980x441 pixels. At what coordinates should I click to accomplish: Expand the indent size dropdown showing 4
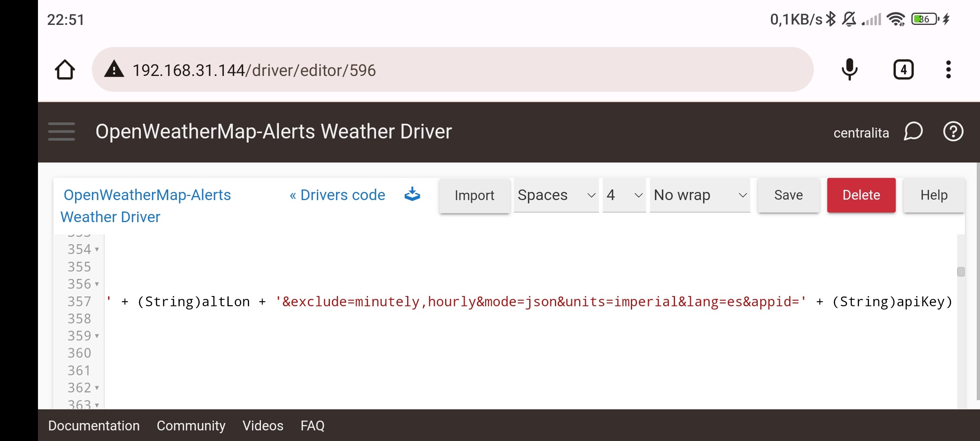click(622, 195)
